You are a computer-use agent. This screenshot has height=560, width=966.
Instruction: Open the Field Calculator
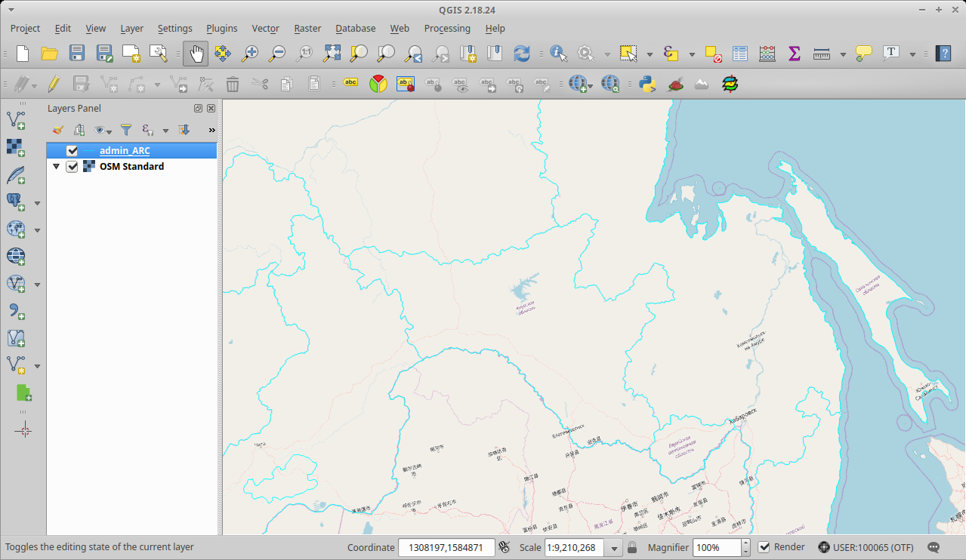pos(766,54)
